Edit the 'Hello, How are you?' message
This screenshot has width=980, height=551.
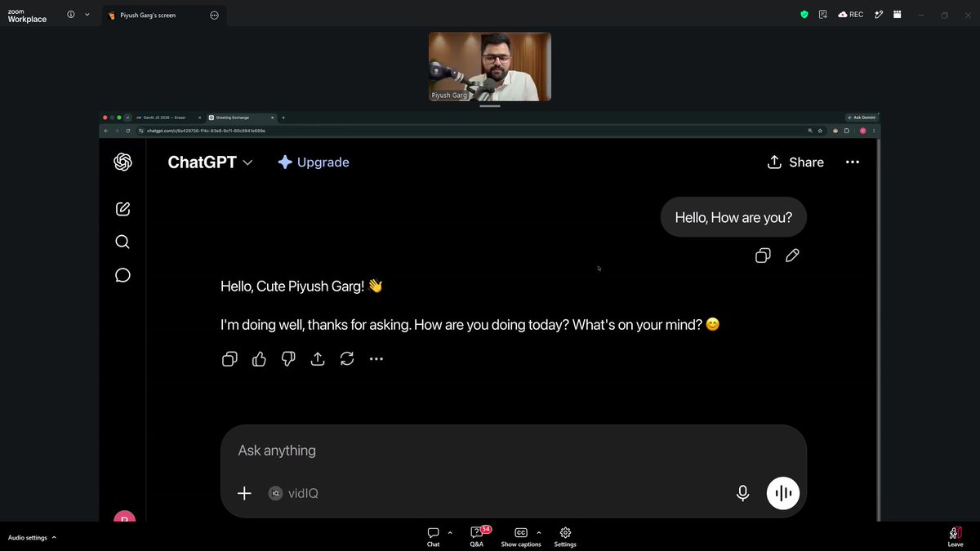[x=792, y=256]
